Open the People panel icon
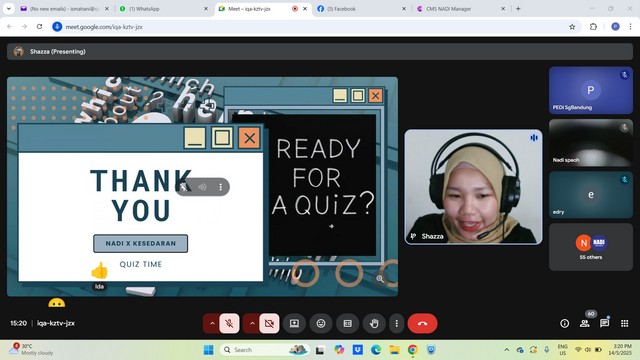 [x=584, y=323]
